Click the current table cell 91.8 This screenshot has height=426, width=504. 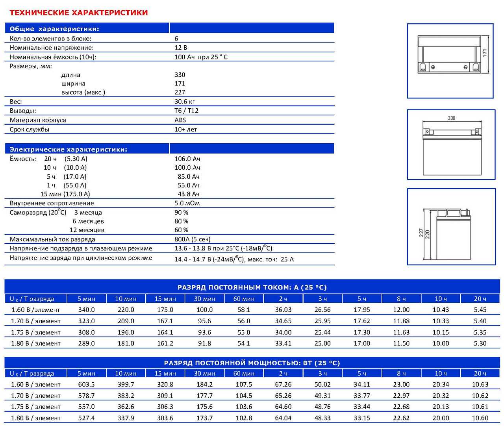[x=205, y=343]
